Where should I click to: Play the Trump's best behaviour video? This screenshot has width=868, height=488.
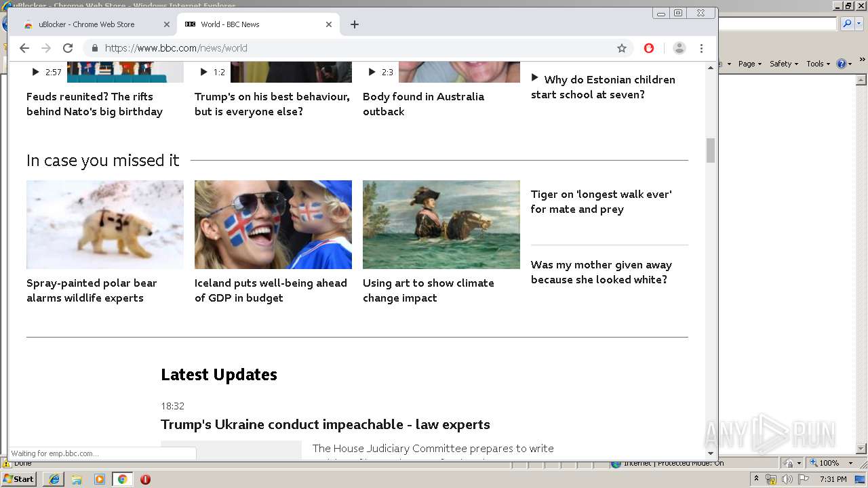212,72
